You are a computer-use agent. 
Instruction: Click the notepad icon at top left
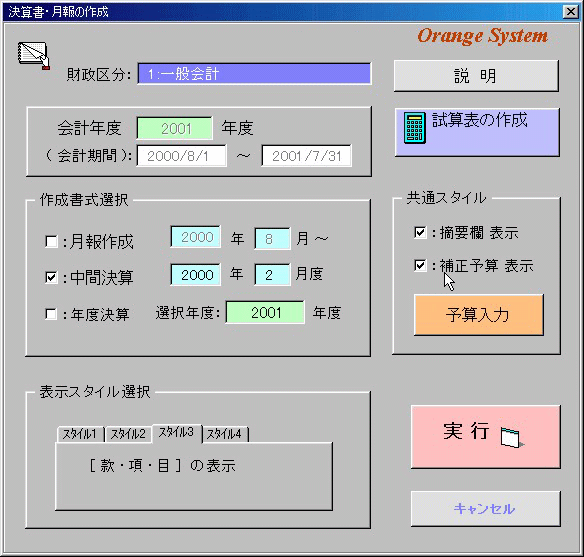34,55
